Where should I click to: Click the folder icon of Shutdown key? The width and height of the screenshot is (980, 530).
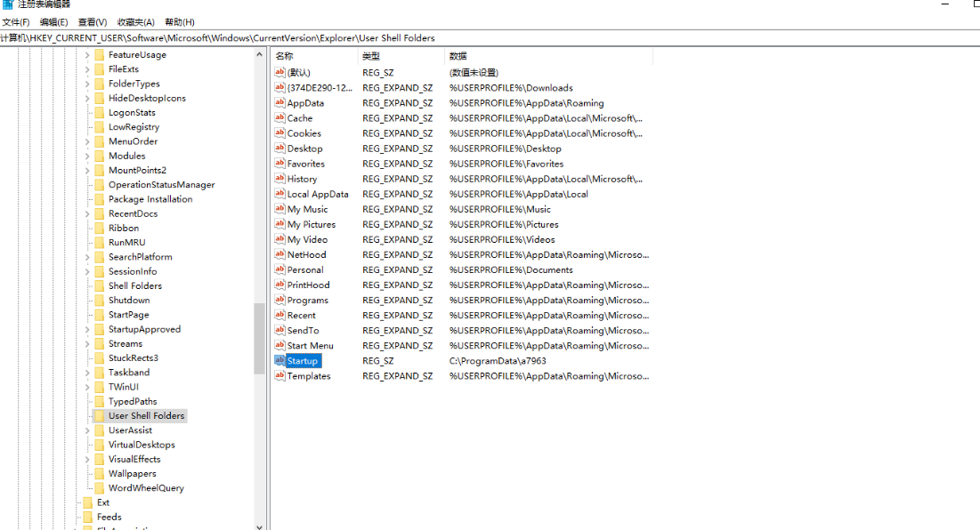[100, 300]
